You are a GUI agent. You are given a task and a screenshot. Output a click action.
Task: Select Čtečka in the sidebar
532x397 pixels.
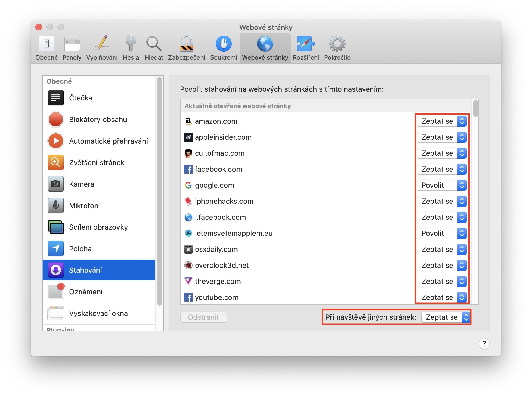(x=99, y=98)
